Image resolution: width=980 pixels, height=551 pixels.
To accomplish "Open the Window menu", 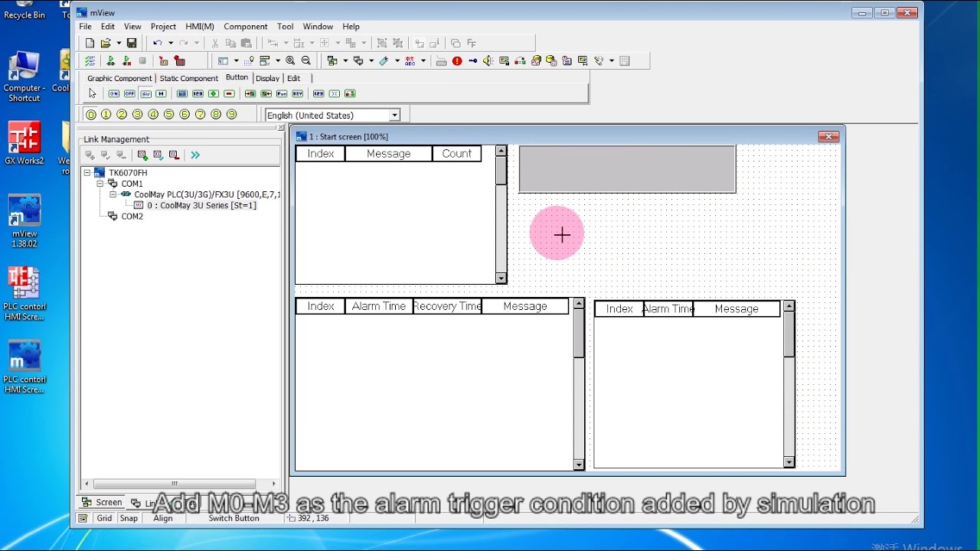I will point(318,27).
